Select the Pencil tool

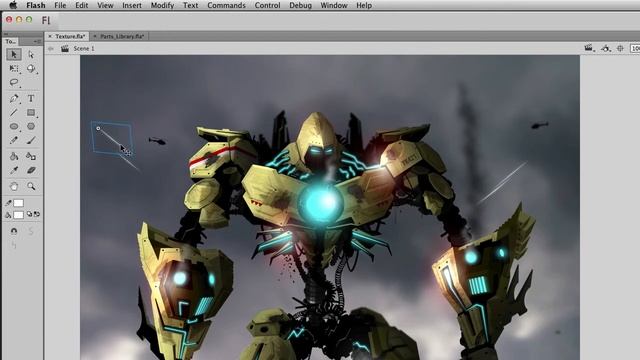click(14, 140)
